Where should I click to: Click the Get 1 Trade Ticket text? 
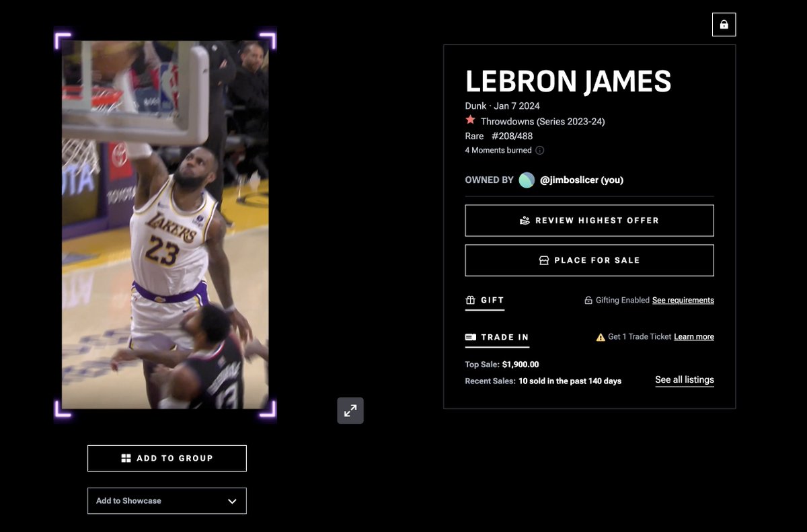pos(640,337)
